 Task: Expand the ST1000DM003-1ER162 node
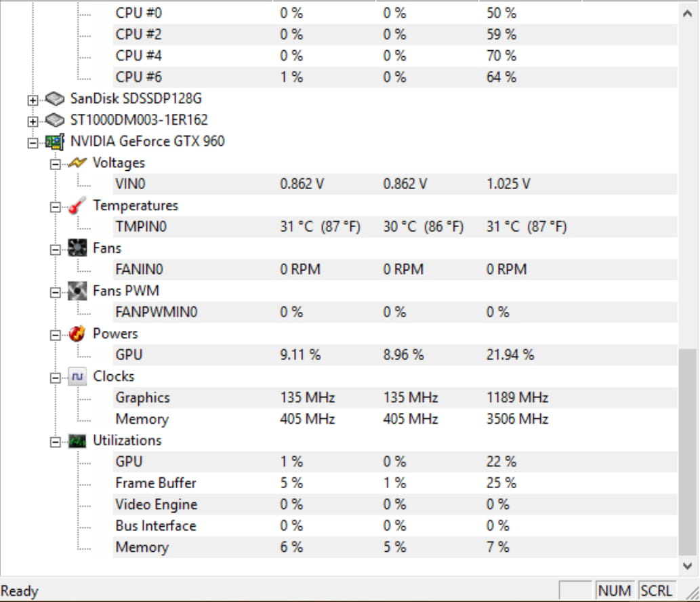click(33, 121)
